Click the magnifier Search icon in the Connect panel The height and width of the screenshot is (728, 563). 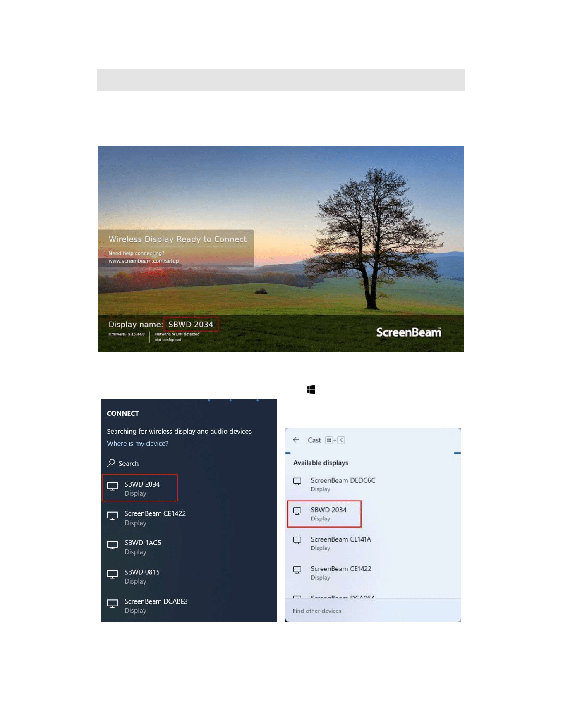pos(111,463)
